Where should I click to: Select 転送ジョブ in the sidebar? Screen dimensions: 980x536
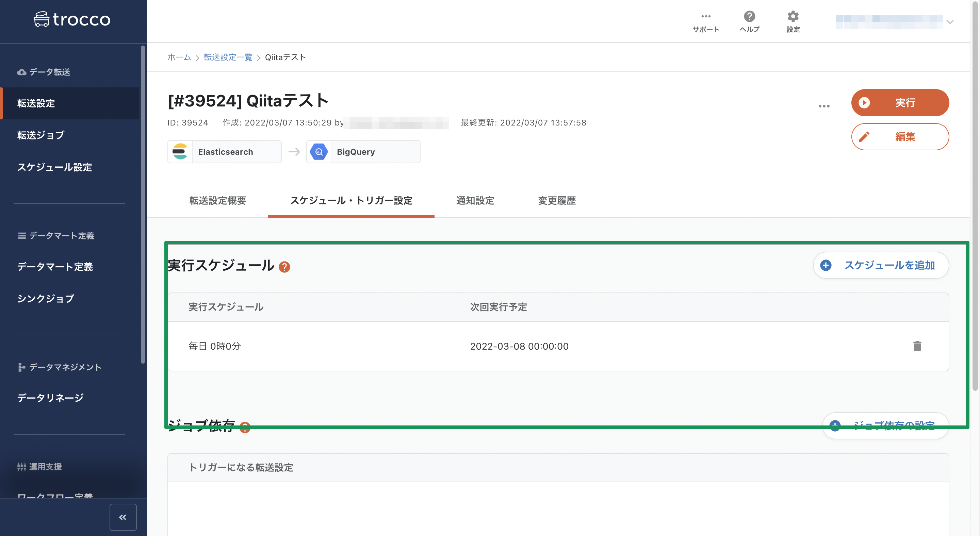click(x=40, y=135)
